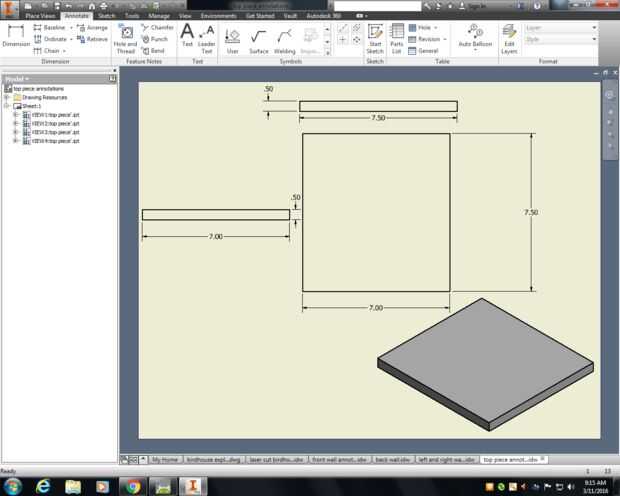Choose the Chain dimension tool
620x496 pixels.
click(47, 51)
